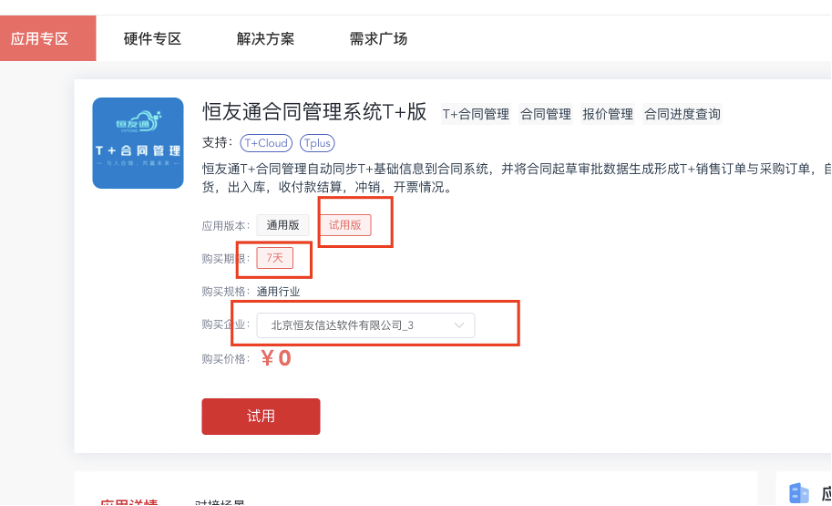Go to the 解决方案 tab
832x506 pixels.
point(265,38)
